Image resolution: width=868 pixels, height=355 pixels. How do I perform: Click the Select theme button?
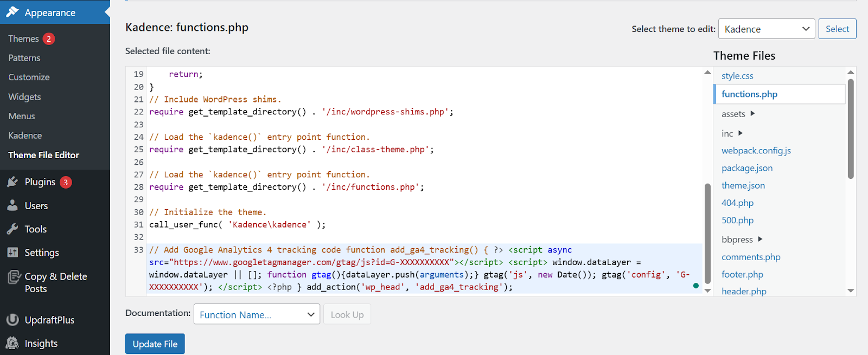(837, 29)
